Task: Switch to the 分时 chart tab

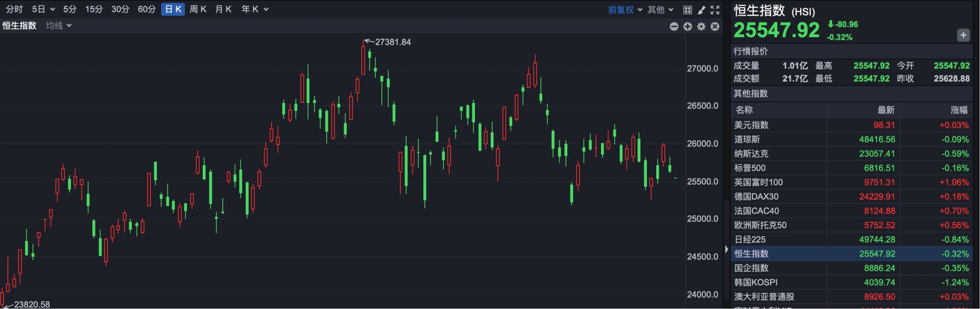Action: point(14,9)
